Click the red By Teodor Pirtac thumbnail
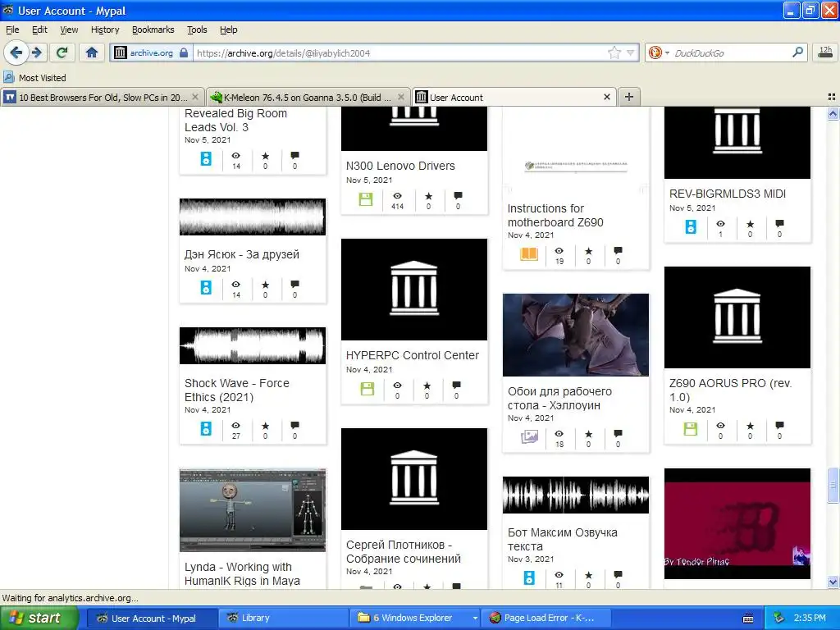This screenshot has height=630, width=840. point(737,523)
